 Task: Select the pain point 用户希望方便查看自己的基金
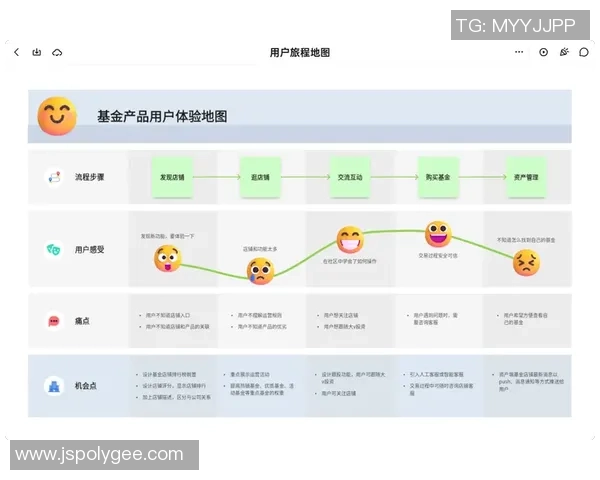tap(525, 319)
